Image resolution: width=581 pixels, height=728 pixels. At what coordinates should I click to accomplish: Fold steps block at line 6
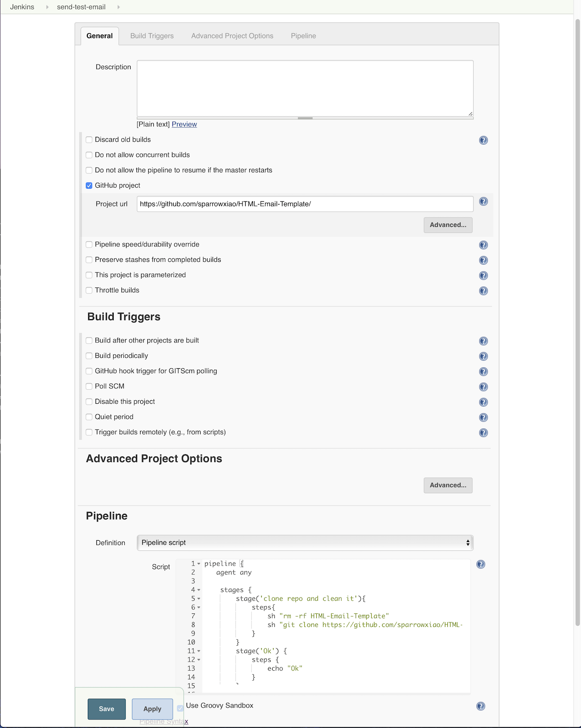pos(199,608)
